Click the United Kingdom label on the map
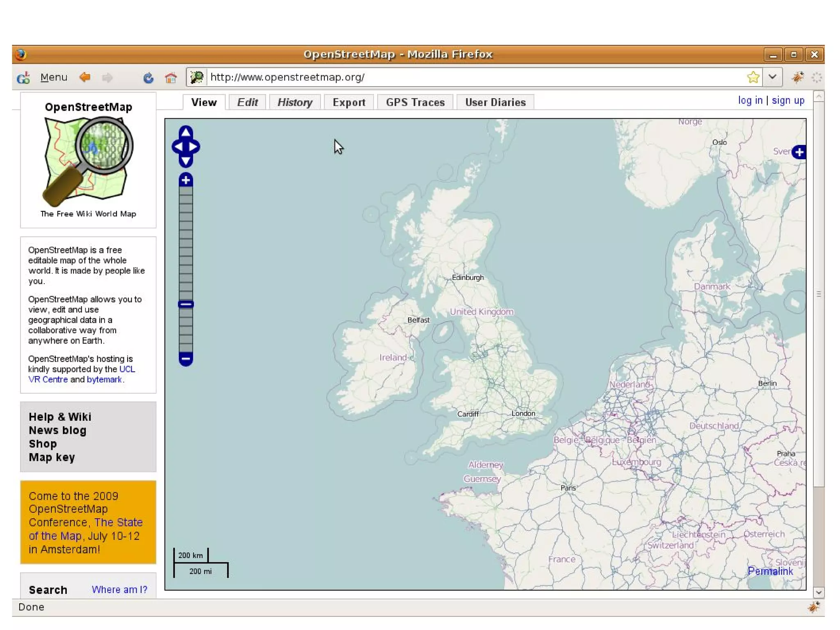Screen dimensions: 840x630 pyautogui.click(x=482, y=312)
